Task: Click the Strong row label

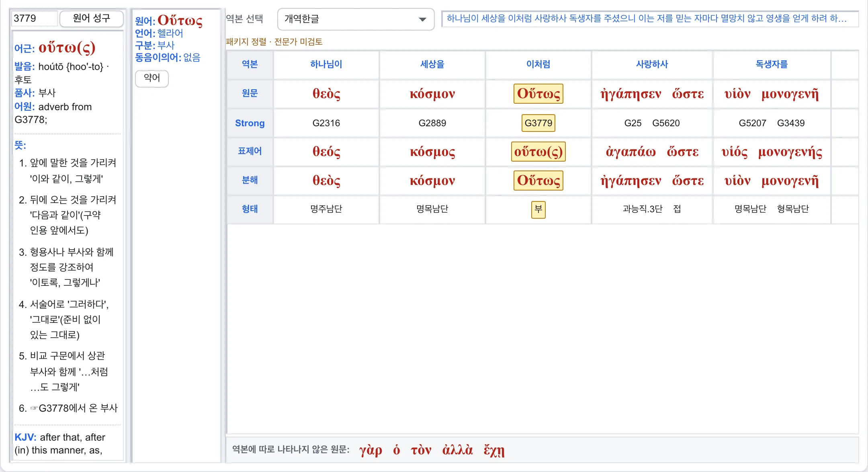Action: click(x=250, y=123)
